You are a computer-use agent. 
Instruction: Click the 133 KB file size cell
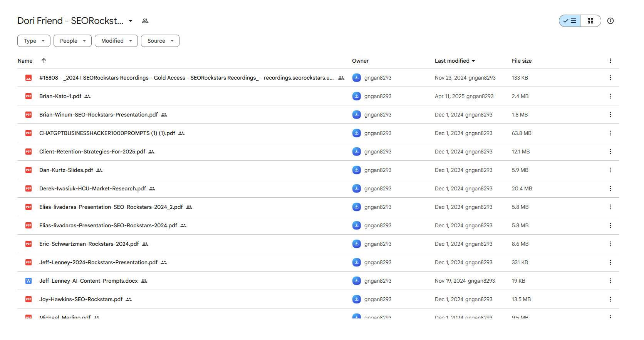tap(520, 78)
